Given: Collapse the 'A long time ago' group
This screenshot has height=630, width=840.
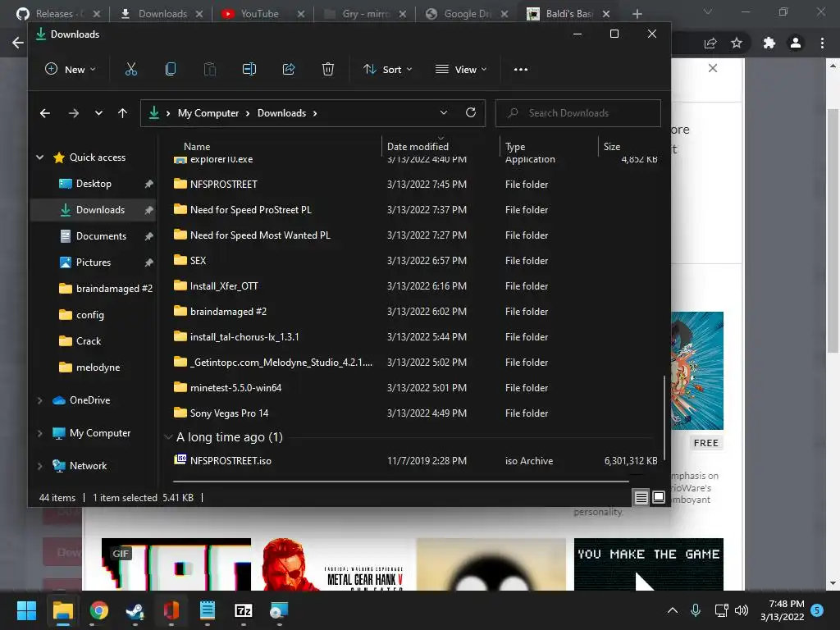Looking at the screenshot, I should pyautogui.click(x=168, y=437).
